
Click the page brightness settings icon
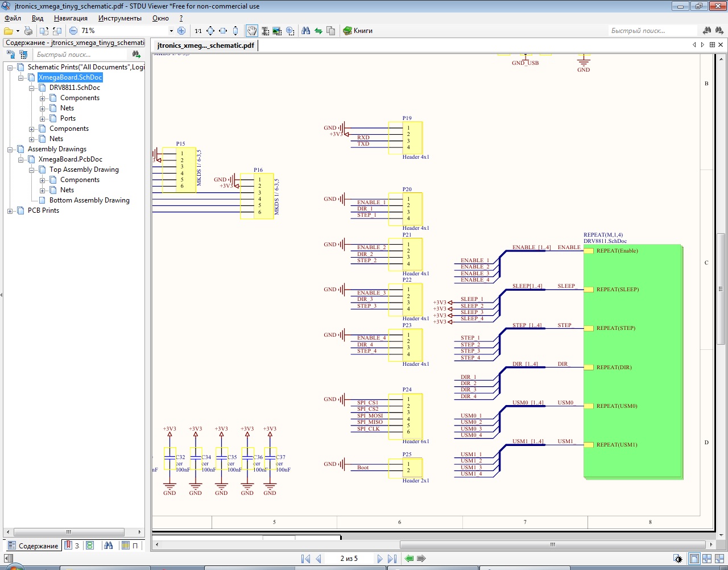click(x=678, y=559)
